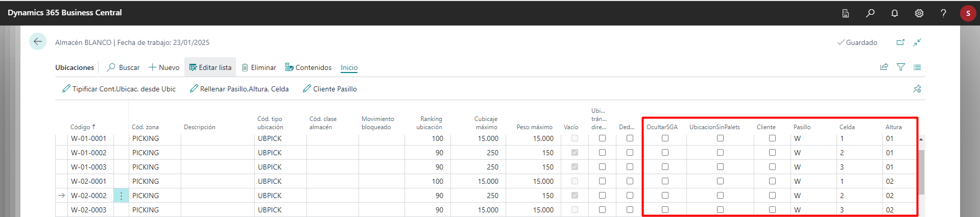Open the search magnifier in top bar
This screenshot has height=217, width=980.
click(870, 13)
